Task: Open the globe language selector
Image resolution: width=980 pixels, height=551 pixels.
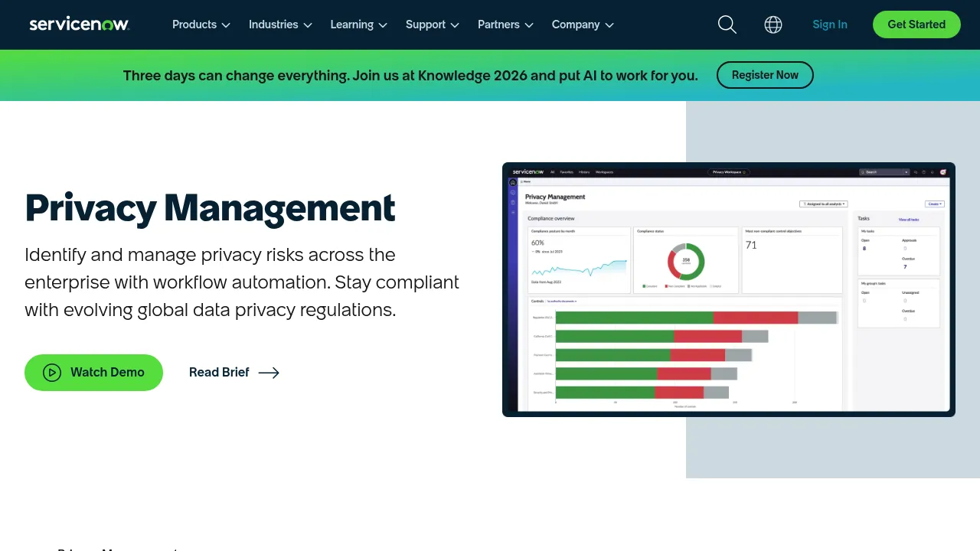Action: click(x=773, y=24)
